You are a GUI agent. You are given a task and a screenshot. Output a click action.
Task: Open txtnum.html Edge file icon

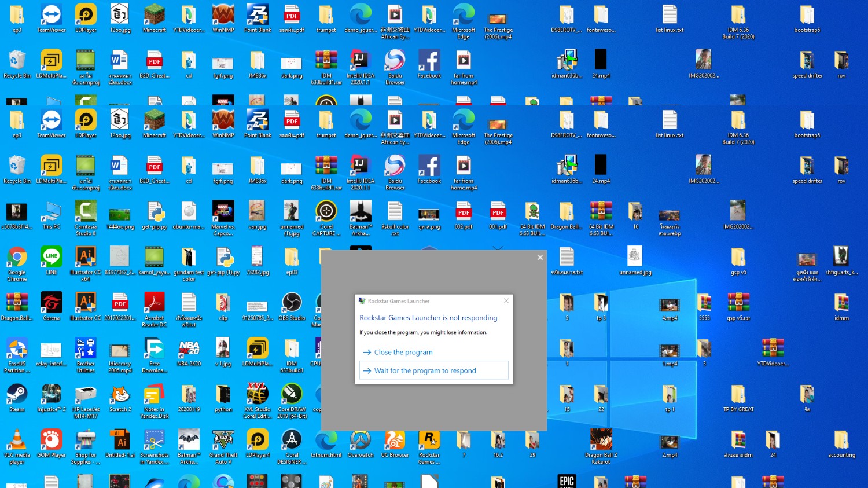[326, 444]
